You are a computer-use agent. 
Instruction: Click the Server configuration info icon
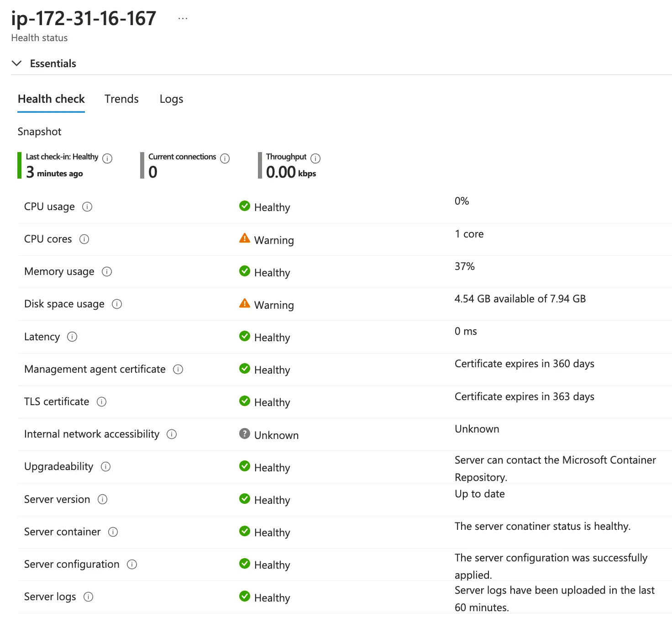click(x=132, y=565)
